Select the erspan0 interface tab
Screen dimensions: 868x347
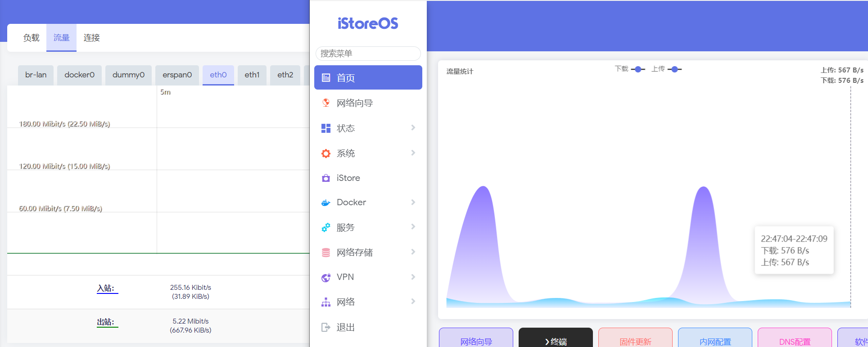pyautogui.click(x=177, y=75)
